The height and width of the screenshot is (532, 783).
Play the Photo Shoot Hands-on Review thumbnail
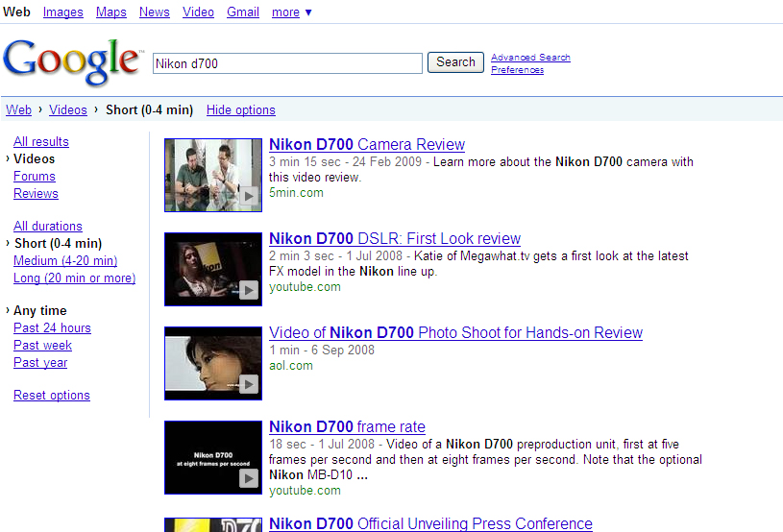pyautogui.click(x=212, y=363)
